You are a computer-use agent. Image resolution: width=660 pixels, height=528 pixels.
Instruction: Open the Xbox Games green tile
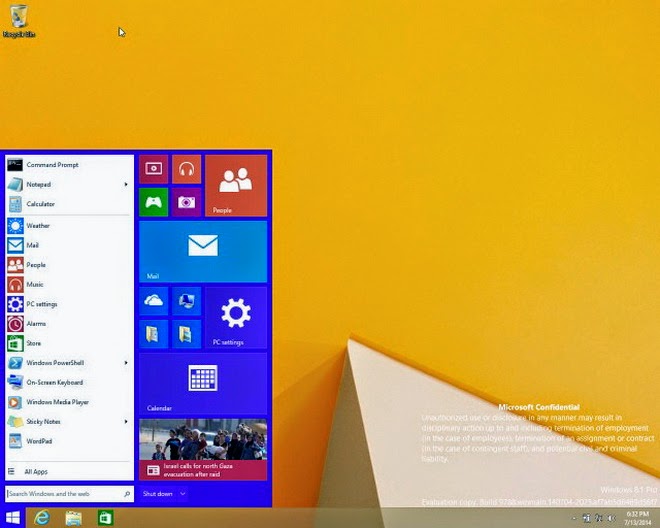(153, 202)
